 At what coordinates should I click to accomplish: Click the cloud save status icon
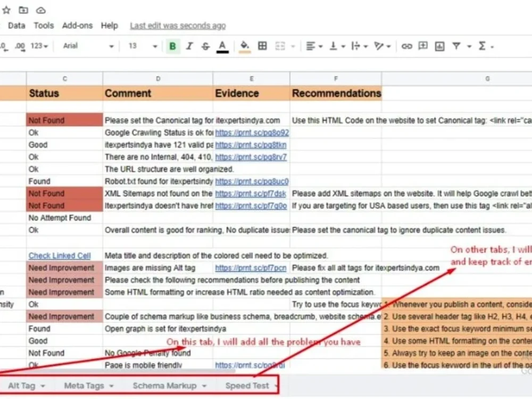pos(41,11)
